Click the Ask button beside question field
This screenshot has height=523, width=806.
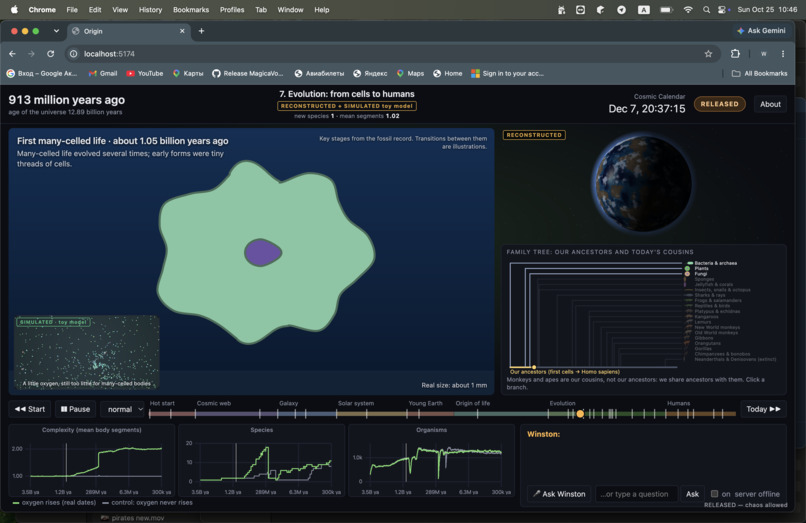(692, 494)
